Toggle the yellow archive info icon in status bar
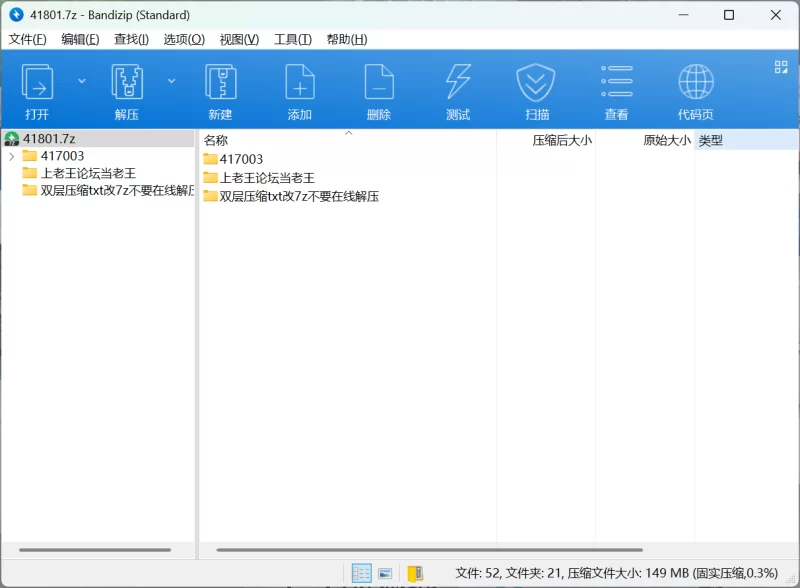 (415, 573)
